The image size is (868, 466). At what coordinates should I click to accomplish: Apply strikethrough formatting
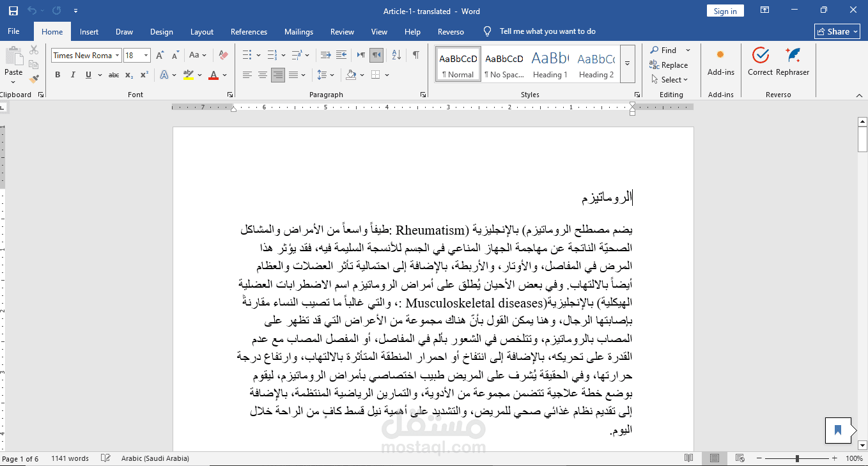point(114,75)
